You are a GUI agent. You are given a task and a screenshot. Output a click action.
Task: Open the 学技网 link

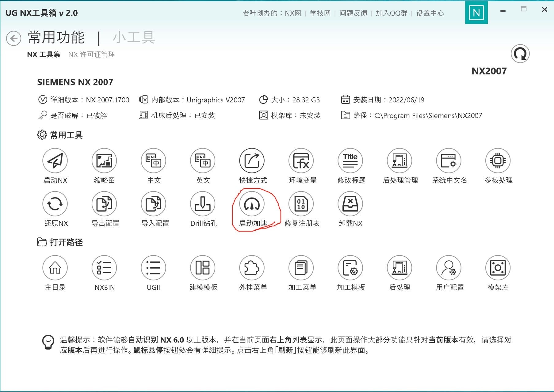pos(320,13)
